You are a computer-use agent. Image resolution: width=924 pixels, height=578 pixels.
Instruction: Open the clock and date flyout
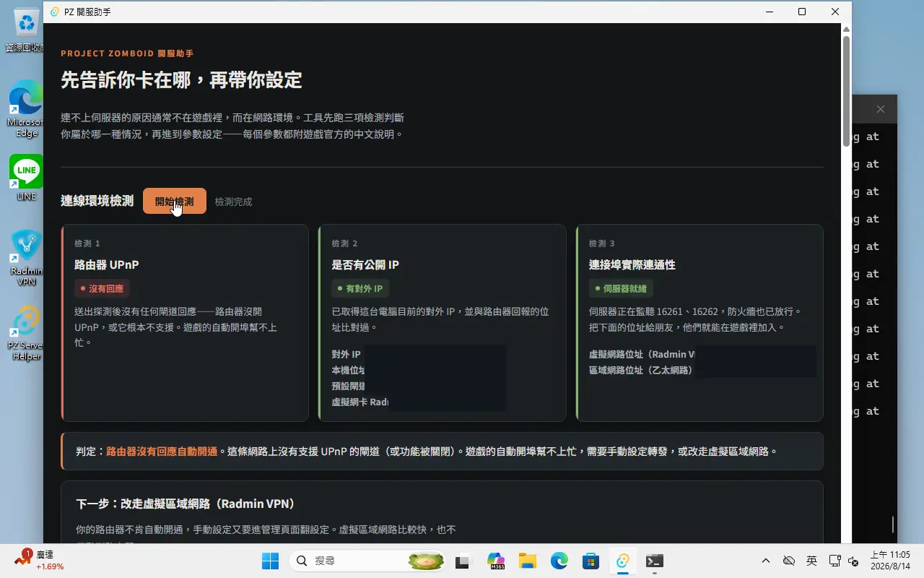coord(889,561)
